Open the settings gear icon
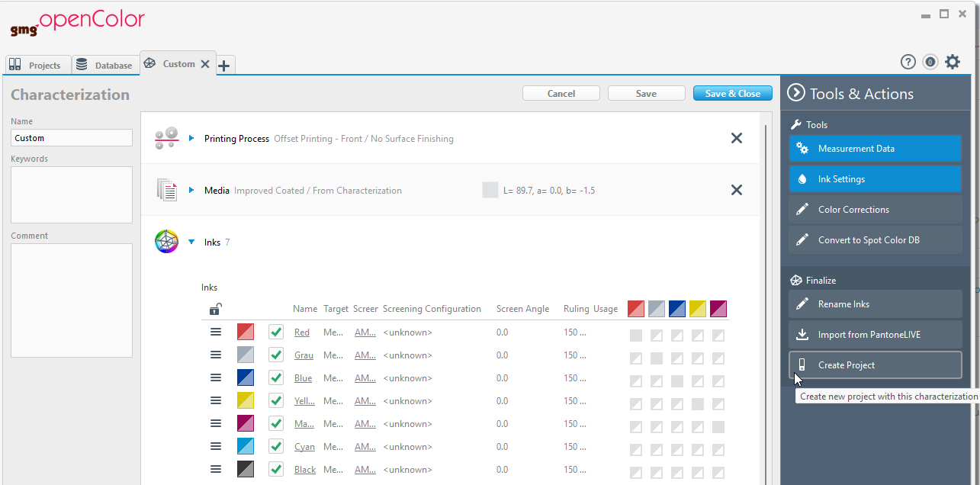980x485 pixels. (952, 62)
